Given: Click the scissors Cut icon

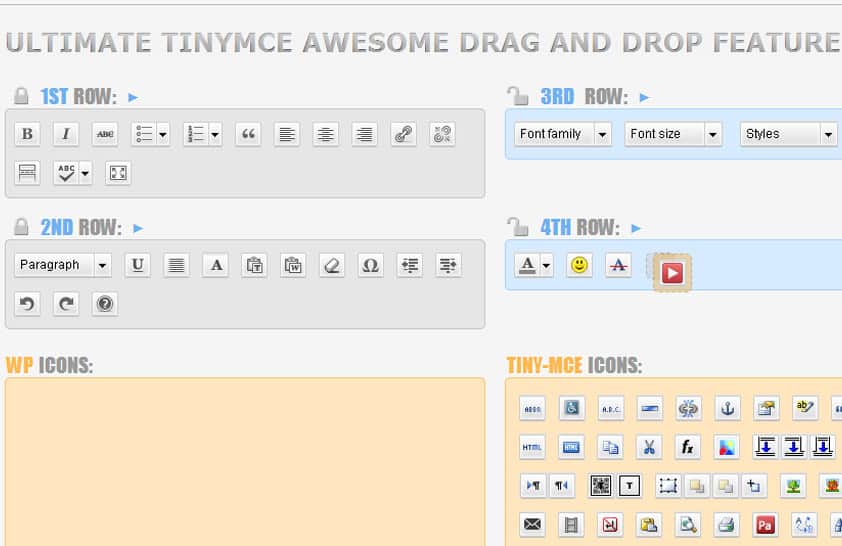Looking at the screenshot, I should click(x=649, y=447).
